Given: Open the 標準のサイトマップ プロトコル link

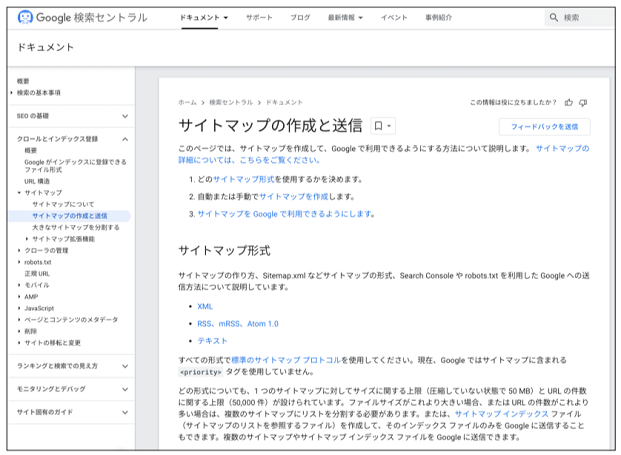Looking at the screenshot, I should pos(286,360).
